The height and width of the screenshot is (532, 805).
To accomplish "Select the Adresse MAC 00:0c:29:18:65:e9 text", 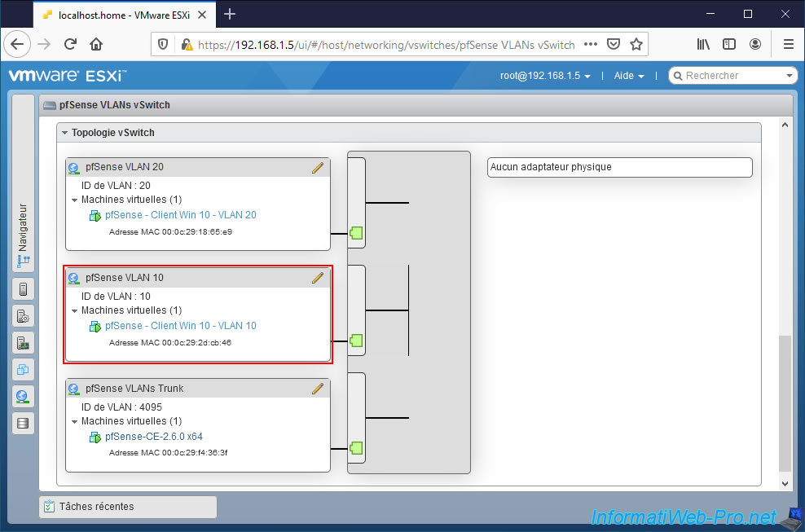I will (170, 231).
